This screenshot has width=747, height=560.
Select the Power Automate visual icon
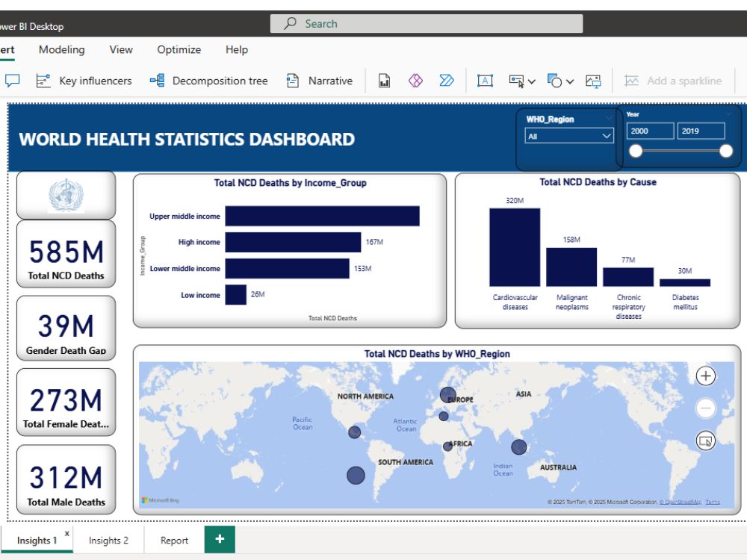pos(446,80)
